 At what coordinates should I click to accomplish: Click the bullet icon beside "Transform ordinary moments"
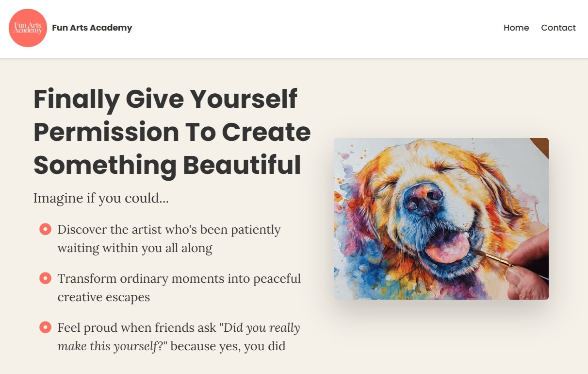click(45, 278)
